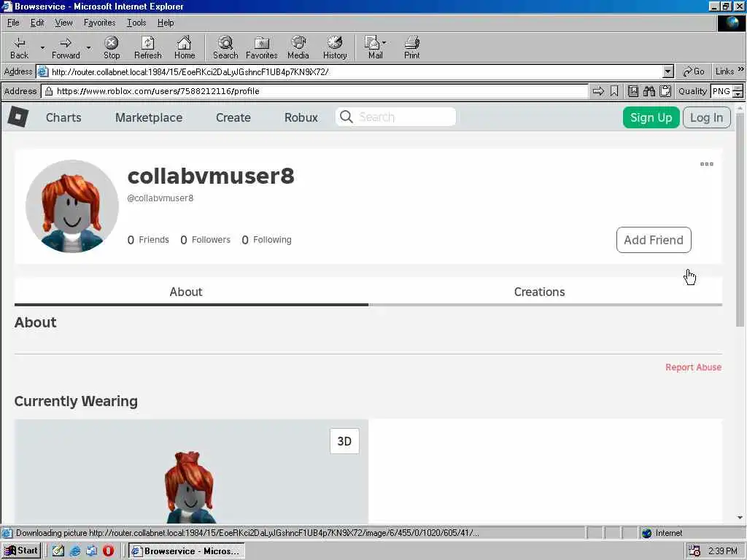
Task: Click the Quality PNG value box
Action: tap(721, 91)
